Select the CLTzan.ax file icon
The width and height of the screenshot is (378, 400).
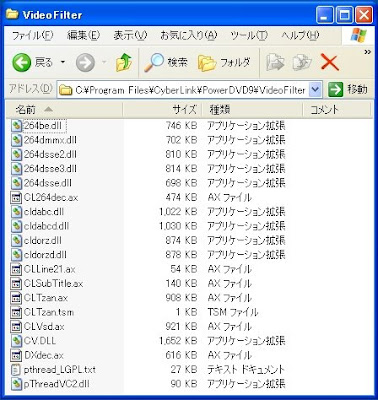click(x=16, y=298)
